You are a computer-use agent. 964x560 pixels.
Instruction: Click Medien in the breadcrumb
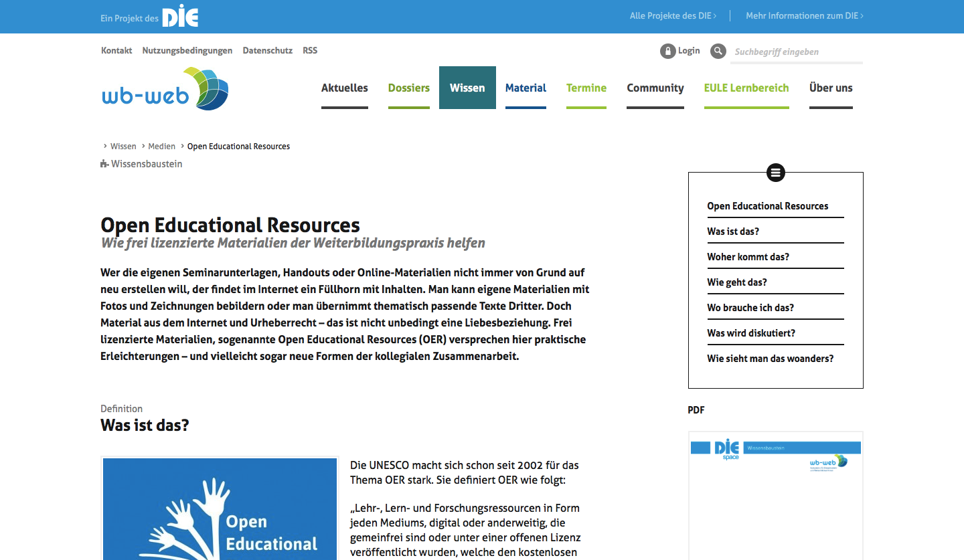point(161,147)
